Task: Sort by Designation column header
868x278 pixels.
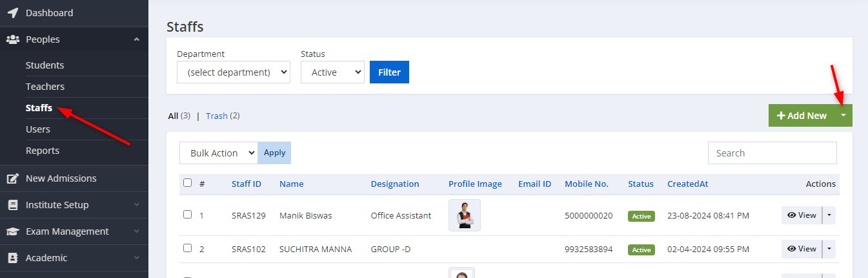Action: coord(395,184)
